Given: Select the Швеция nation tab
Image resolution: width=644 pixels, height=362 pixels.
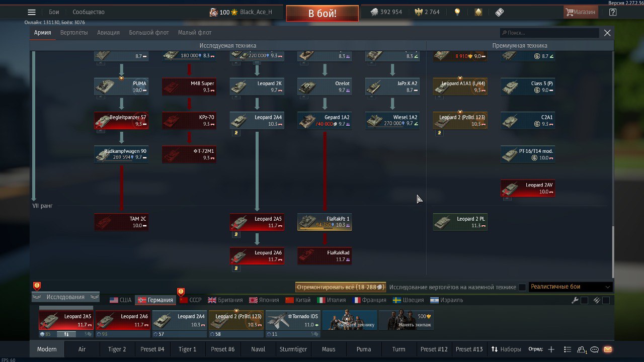Looking at the screenshot, I should (408, 300).
